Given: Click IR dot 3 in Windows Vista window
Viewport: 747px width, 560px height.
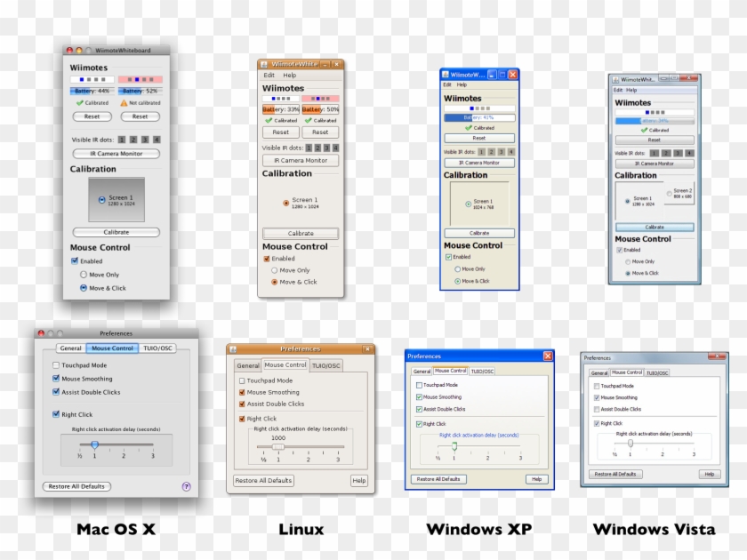Looking at the screenshot, I should 677,154.
